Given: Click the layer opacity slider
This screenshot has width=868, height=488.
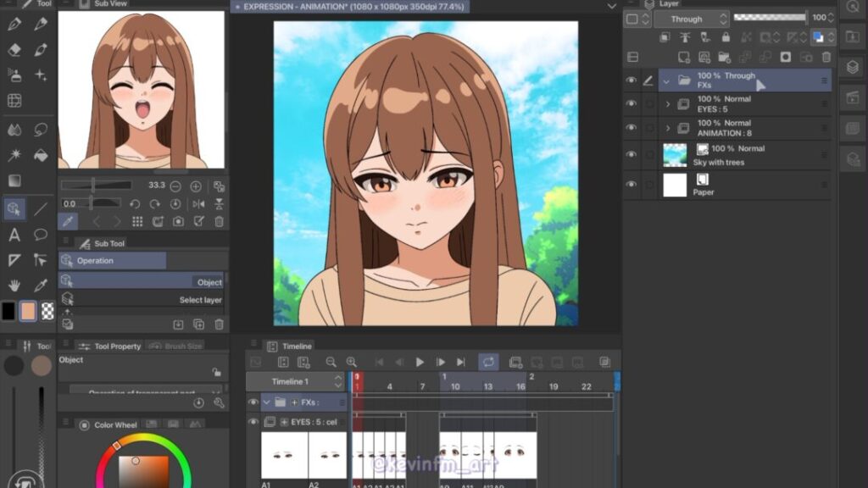Looking at the screenshot, I should [x=770, y=18].
